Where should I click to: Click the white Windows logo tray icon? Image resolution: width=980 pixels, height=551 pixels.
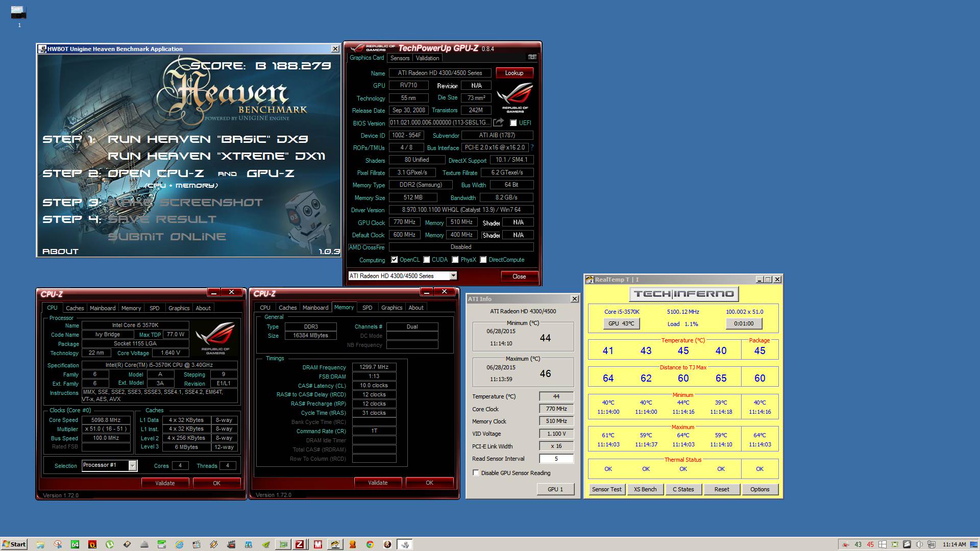pyautogui.click(x=883, y=544)
